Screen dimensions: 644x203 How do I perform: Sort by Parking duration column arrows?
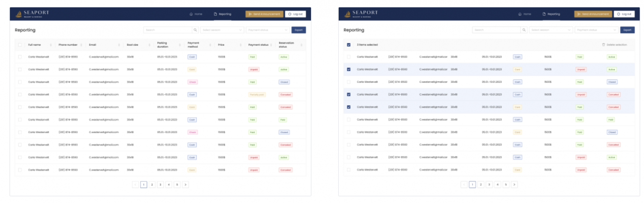[180, 45]
